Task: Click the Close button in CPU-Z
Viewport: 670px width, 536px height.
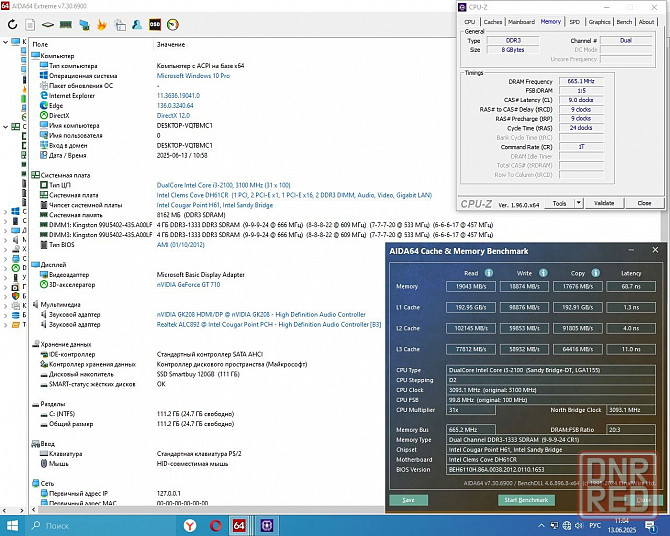Action: (x=644, y=203)
